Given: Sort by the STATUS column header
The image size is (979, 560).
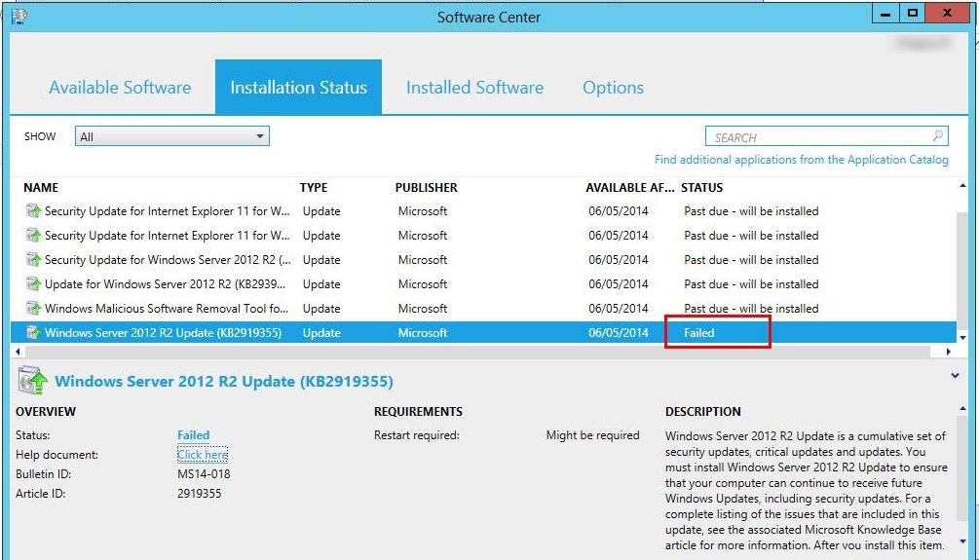Looking at the screenshot, I should tap(701, 187).
